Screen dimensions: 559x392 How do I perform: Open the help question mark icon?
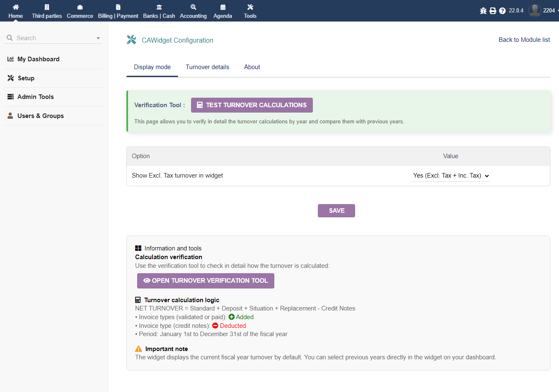(x=502, y=11)
